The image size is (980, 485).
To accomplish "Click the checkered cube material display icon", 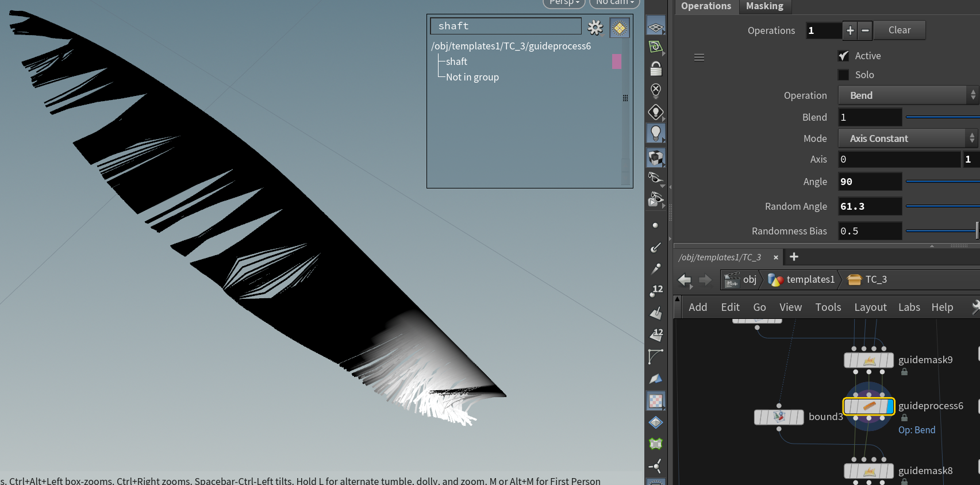I will click(655, 157).
